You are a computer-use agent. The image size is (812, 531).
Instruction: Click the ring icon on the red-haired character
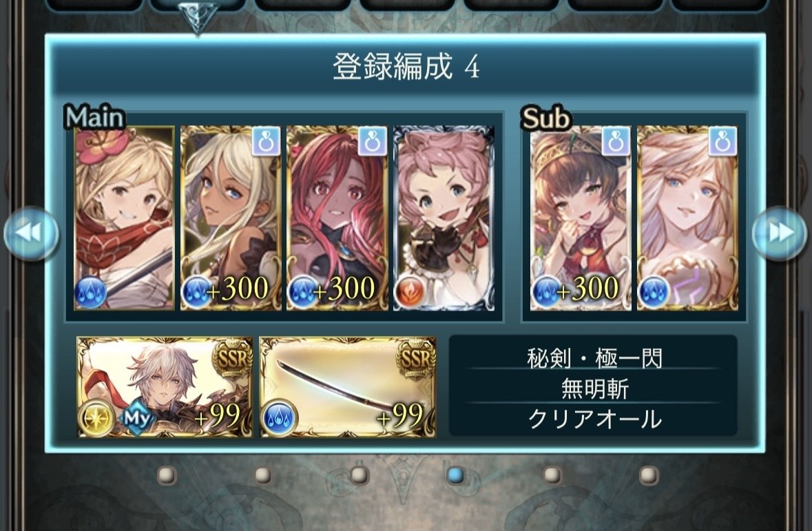coord(373,141)
